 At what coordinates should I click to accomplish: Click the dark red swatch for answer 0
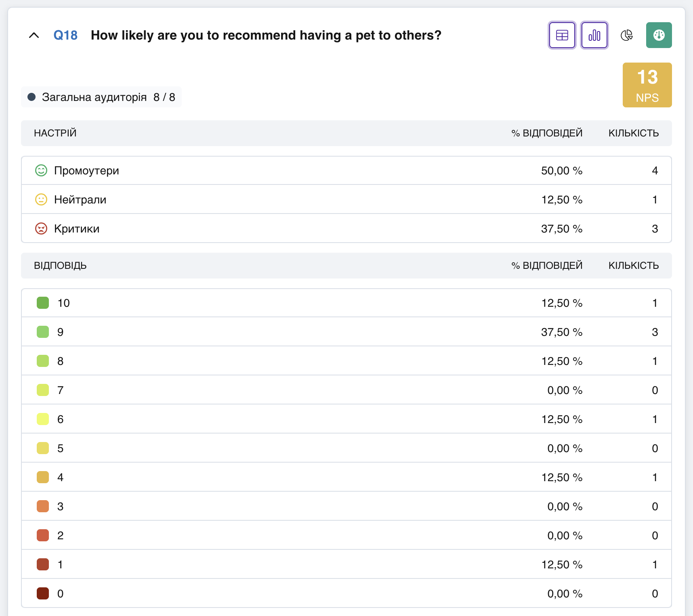point(43,593)
